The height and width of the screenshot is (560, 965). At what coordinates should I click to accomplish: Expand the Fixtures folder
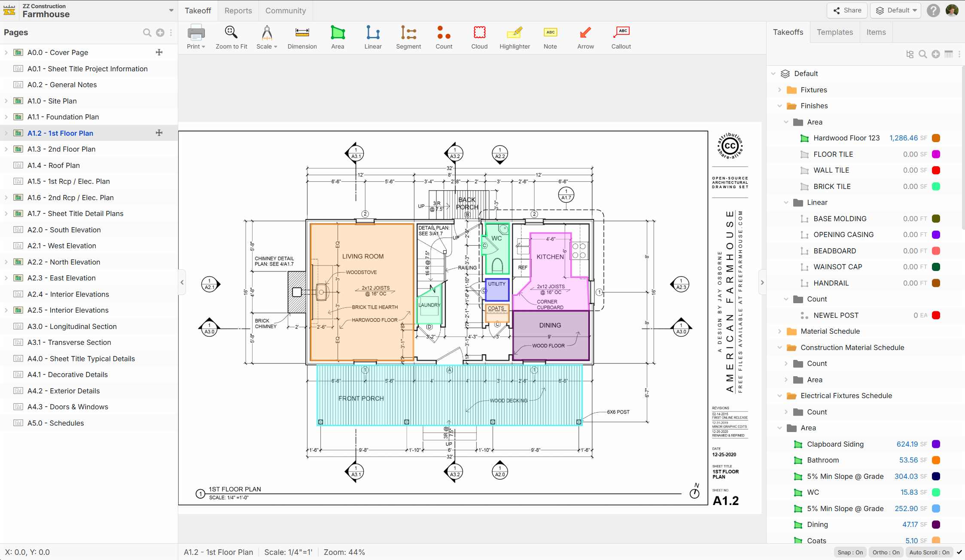779,90
